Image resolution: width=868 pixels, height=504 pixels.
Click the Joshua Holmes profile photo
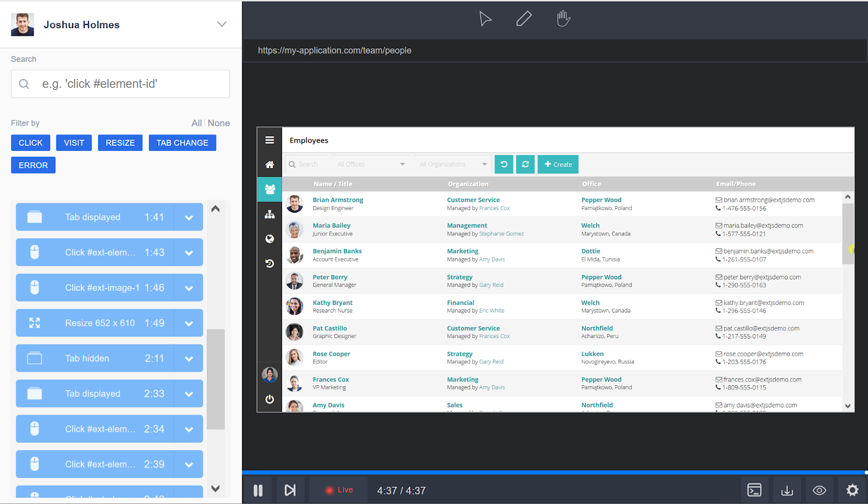pyautogui.click(x=23, y=24)
